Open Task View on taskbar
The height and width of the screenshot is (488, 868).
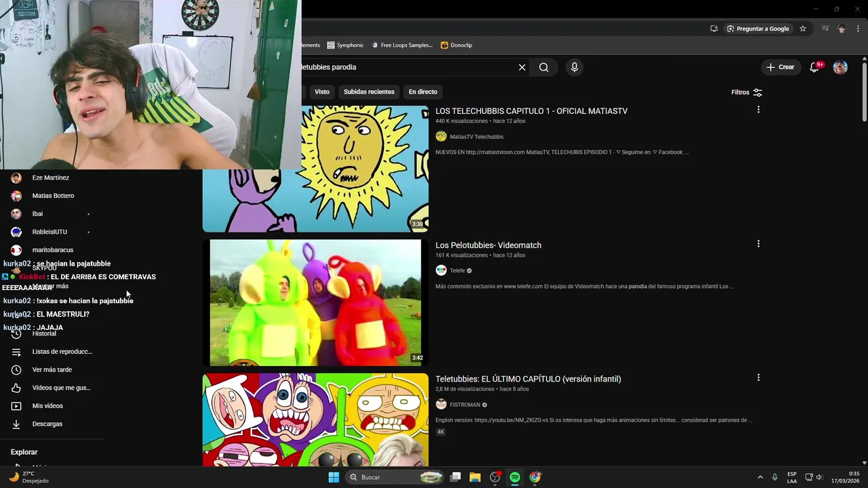456,477
